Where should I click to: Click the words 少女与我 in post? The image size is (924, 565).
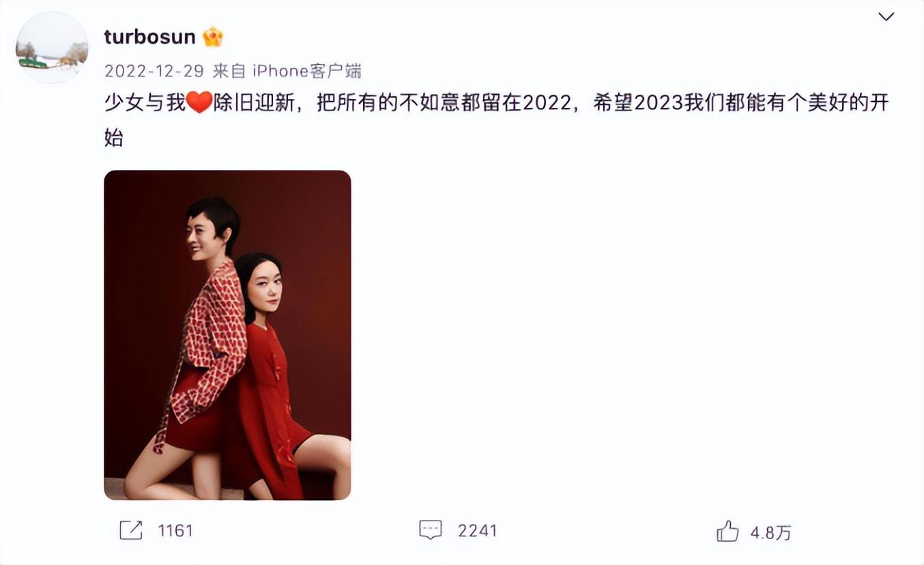pyautogui.click(x=145, y=104)
